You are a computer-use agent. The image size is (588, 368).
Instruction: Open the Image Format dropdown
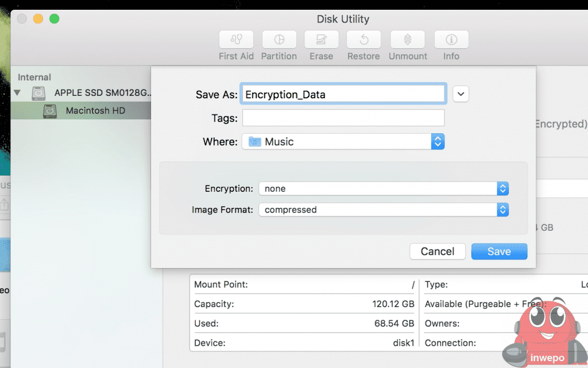[x=383, y=210]
